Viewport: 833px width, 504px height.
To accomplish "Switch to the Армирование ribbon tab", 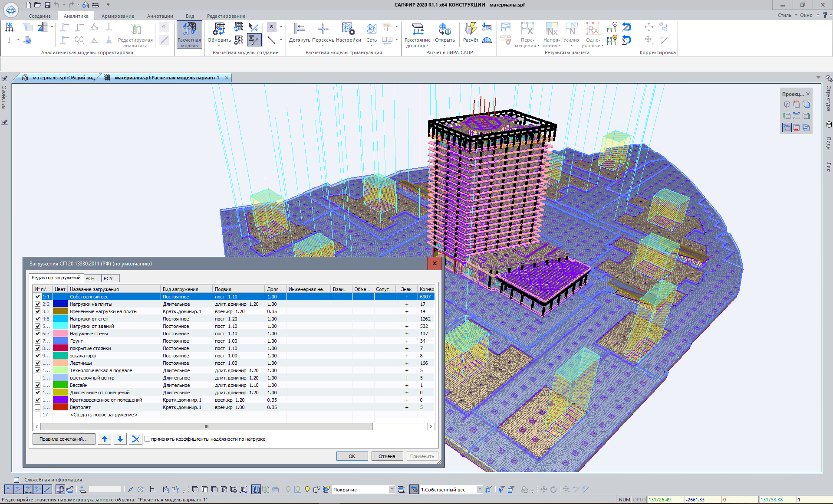I will 118,16.
